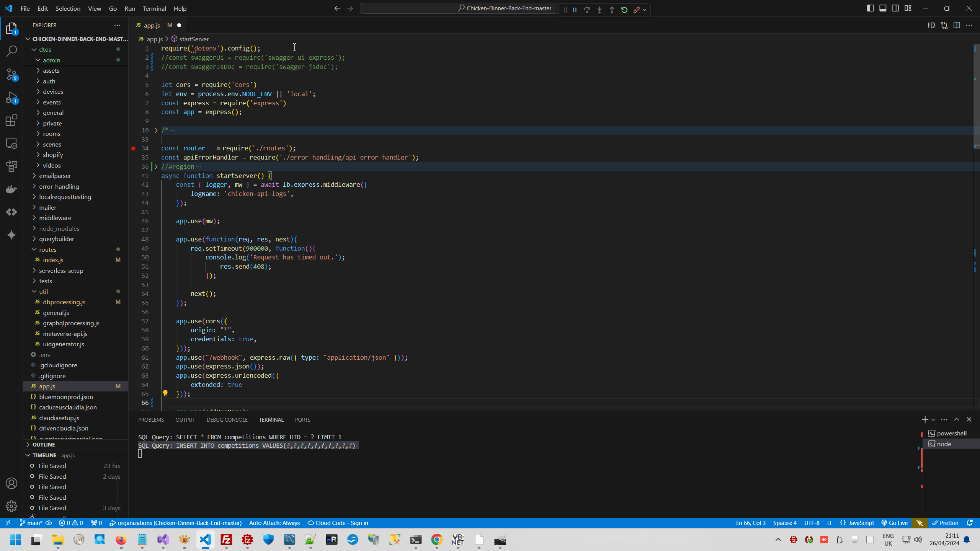The image size is (980, 551).
Task: Open the Extensions view
Action: (x=11, y=121)
